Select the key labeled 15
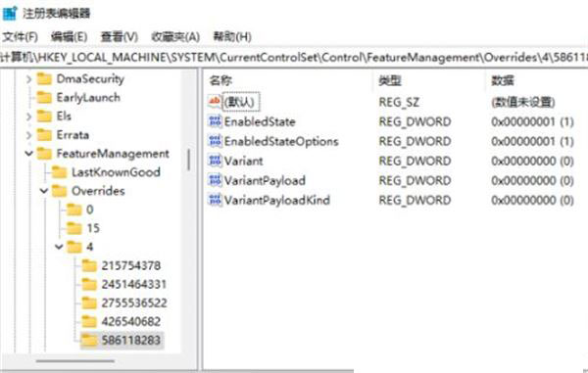 [x=93, y=228]
